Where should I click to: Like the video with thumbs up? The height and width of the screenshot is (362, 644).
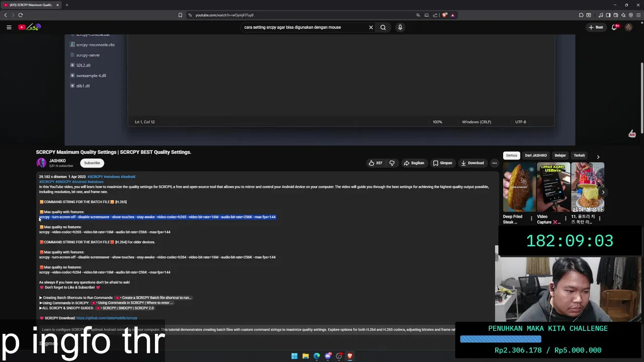pos(375,163)
